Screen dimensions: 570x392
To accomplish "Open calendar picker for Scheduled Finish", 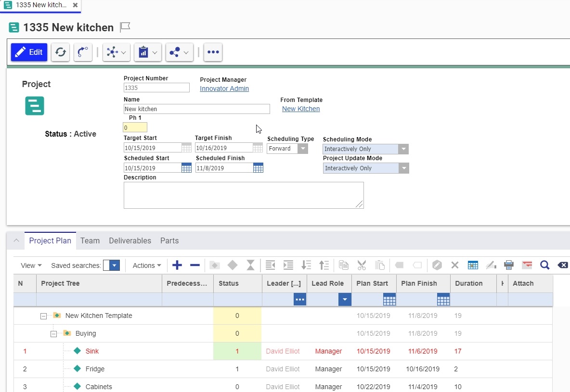I will 258,168.
